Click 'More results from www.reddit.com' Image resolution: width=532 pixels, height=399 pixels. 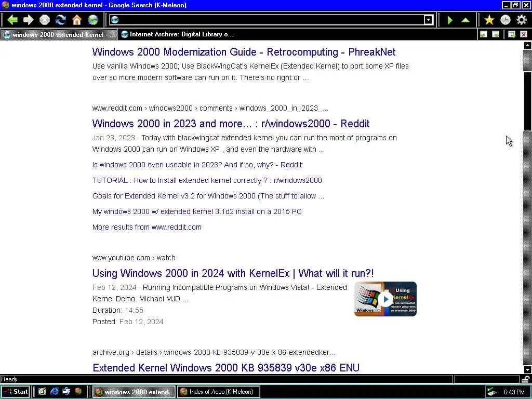coord(147,228)
